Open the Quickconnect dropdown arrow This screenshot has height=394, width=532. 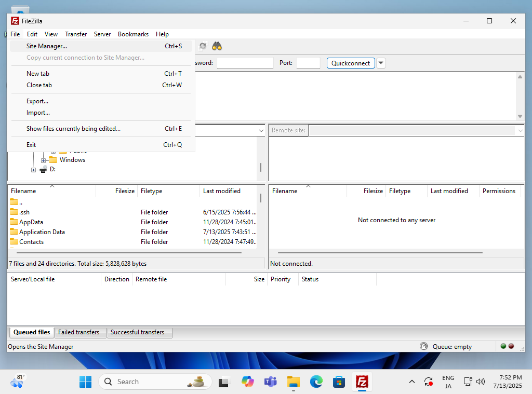coord(381,63)
